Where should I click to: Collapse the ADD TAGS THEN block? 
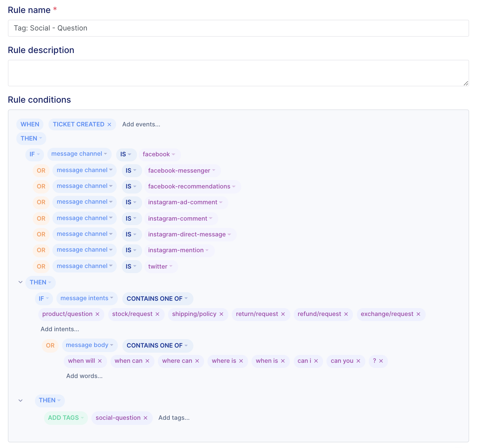pyautogui.click(x=21, y=400)
